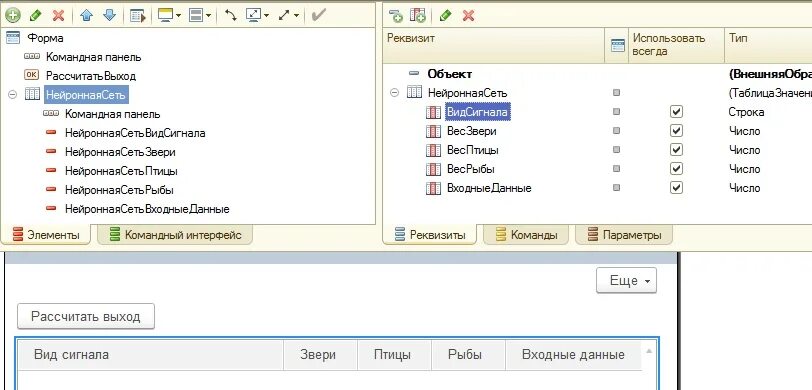Delete attribute with red X in Реквизиты toolbar
812x390 pixels.
pyautogui.click(x=468, y=16)
